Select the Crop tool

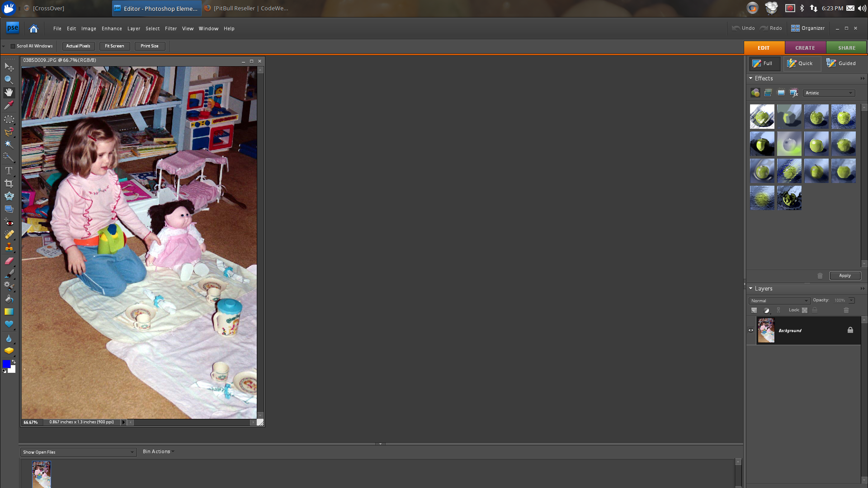tap(8, 183)
